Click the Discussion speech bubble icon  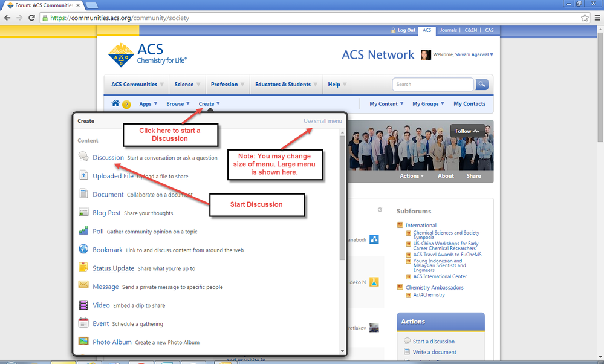coord(83,157)
